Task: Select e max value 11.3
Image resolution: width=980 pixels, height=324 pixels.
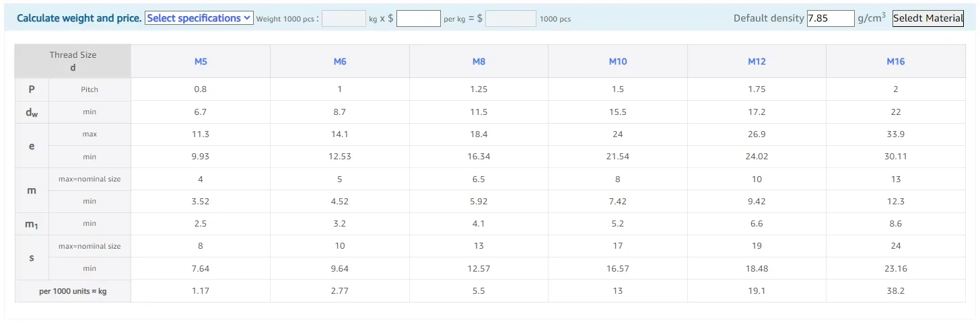Action: coord(201,134)
